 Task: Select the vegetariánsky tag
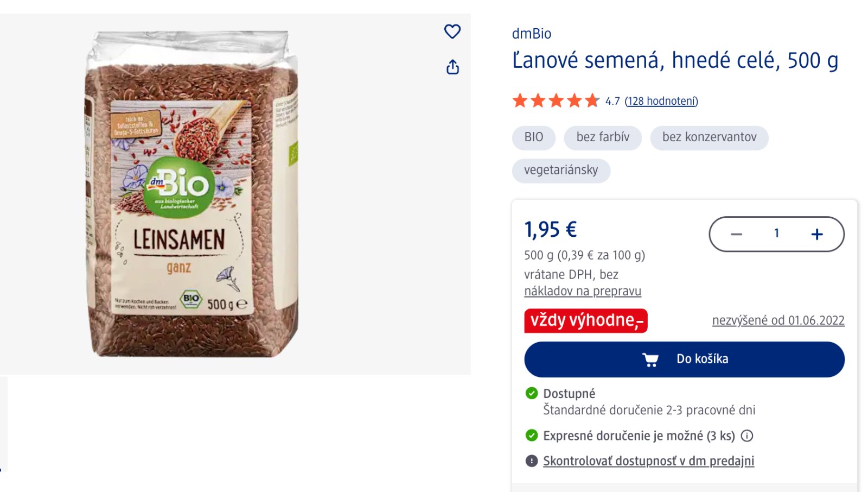click(x=561, y=171)
